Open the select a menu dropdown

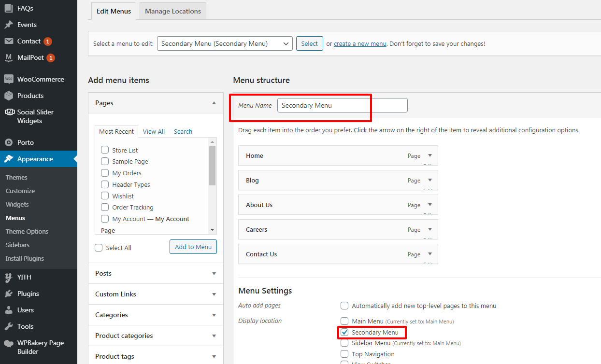(x=225, y=43)
